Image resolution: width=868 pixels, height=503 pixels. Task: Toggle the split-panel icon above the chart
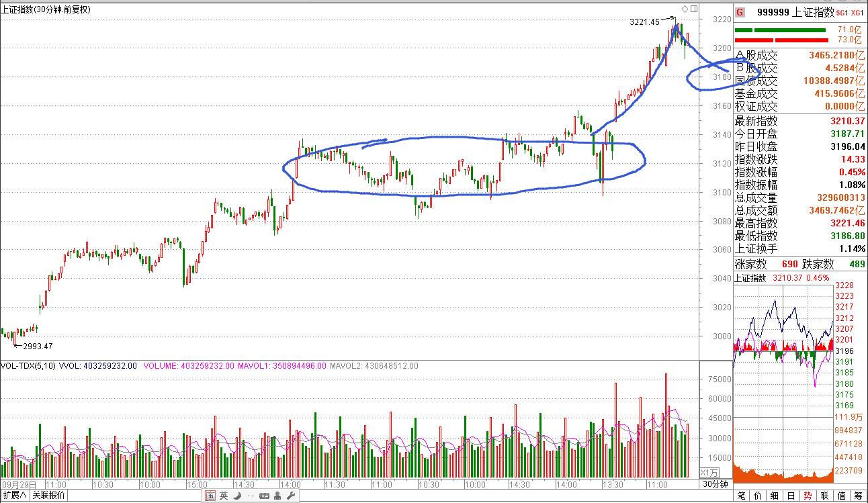pos(694,9)
